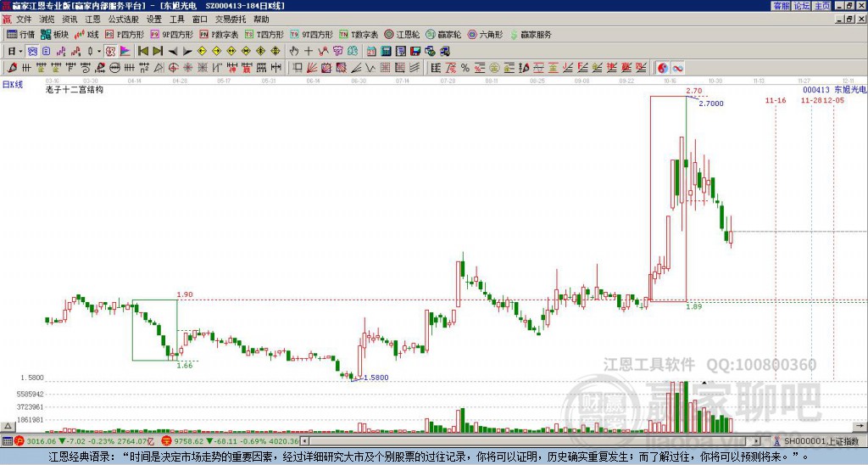Expand the candlestick style dropdown arrow
This screenshot has height=465, width=868.
pyautogui.click(x=99, y=52)
